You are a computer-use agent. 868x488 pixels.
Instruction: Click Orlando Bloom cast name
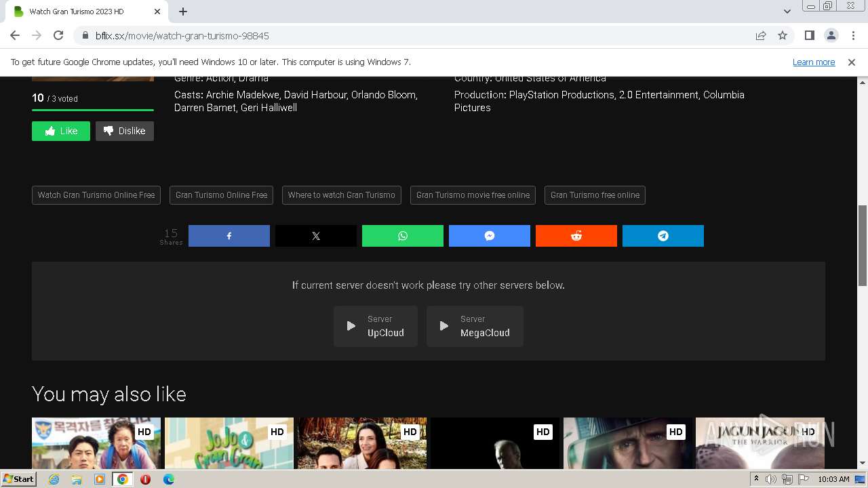(x=382, y=95)
